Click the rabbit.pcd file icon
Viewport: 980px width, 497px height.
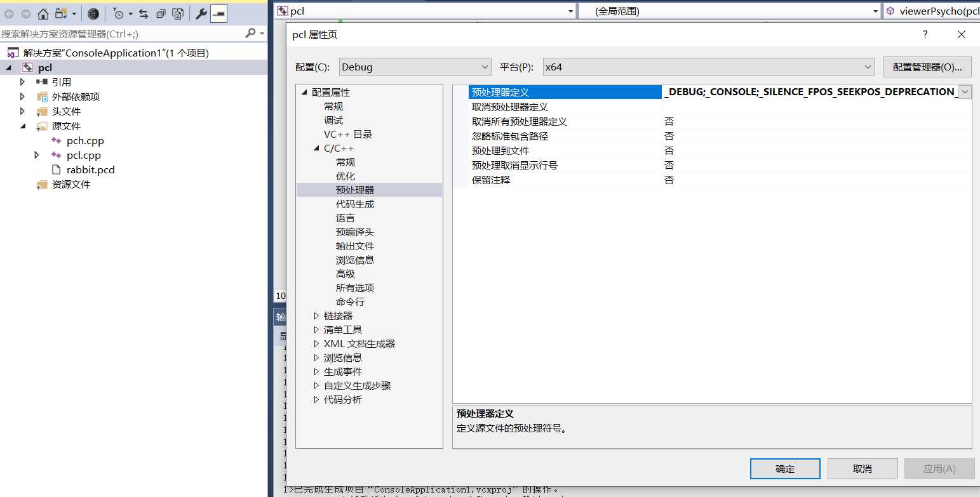point(57,169)
